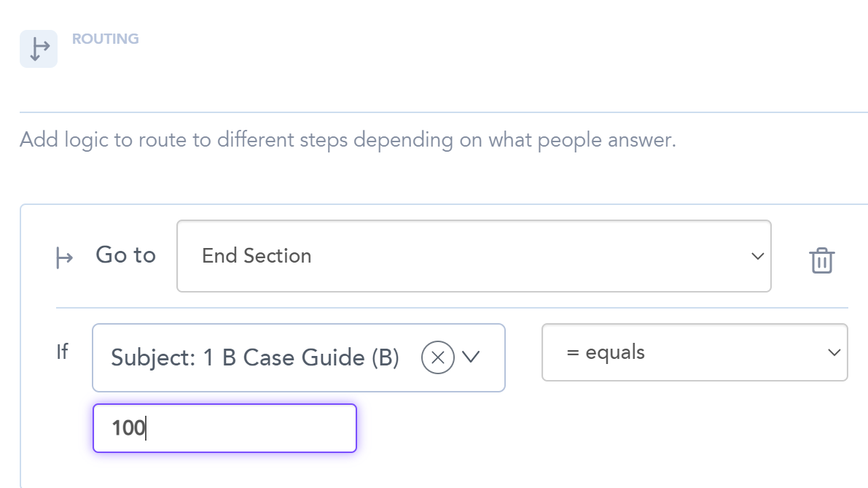Click the ROUTING section heading
This screenshot has height=488, width=868.
pos(106,39)
